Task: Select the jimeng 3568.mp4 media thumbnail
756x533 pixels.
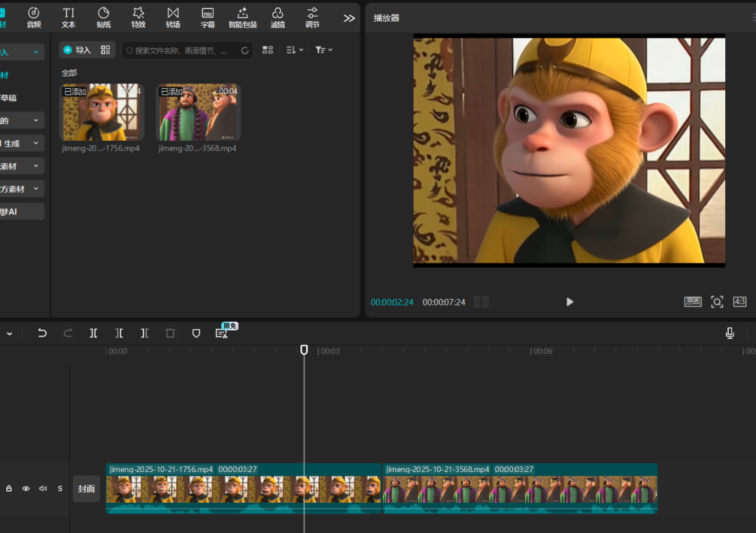Action: (198, 113)
